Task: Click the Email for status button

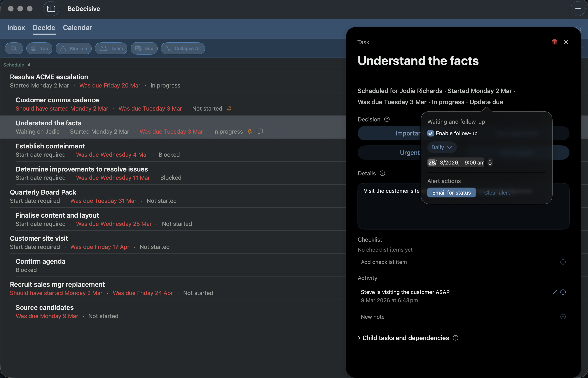Action: click(x=451, y=193)
